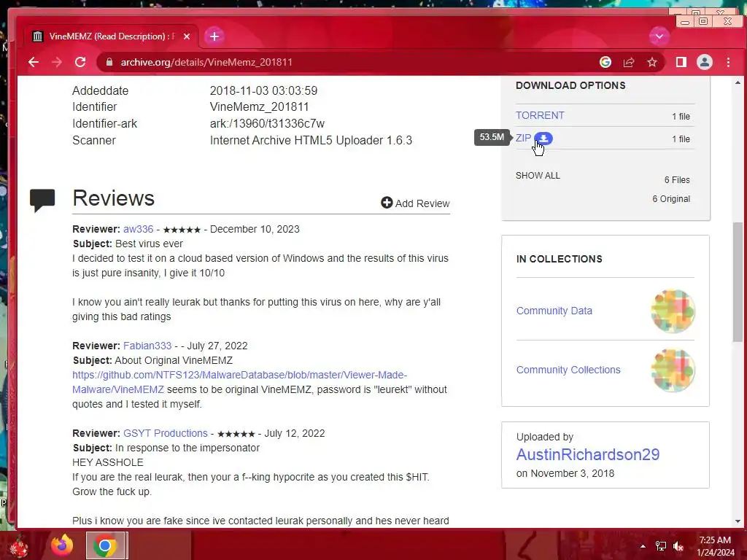Open Chrome's three-dot menu
The image size is (747, 560).
pyautogui.click(x=728, y=63)
